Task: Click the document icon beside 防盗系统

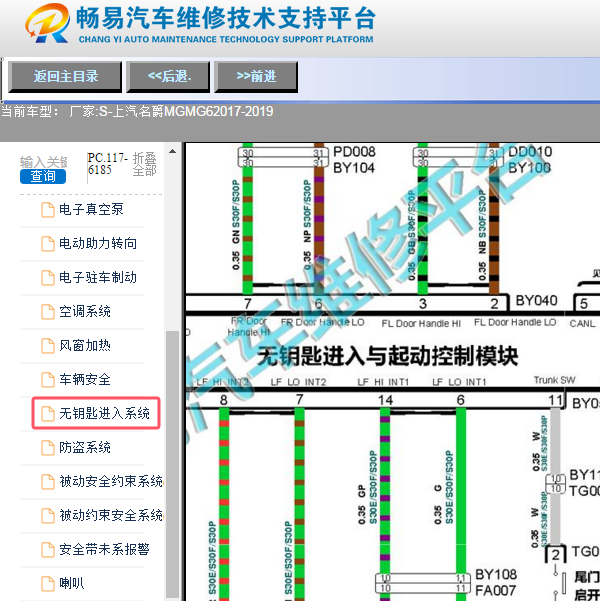Action: tap(48, 448)
